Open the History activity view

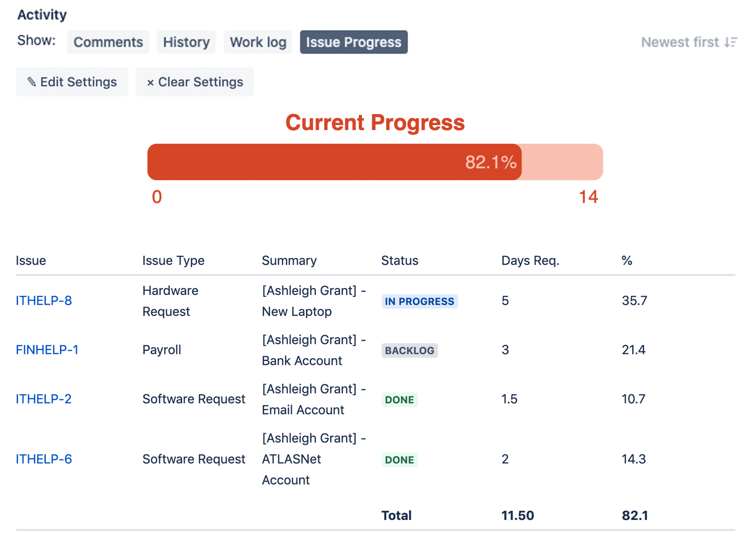tap(186, 42)
